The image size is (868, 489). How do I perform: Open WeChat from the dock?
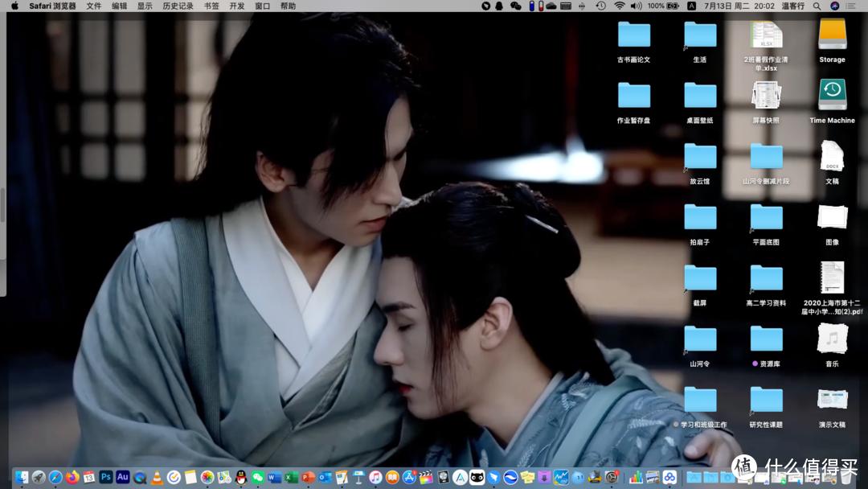[x=258, y=478]
